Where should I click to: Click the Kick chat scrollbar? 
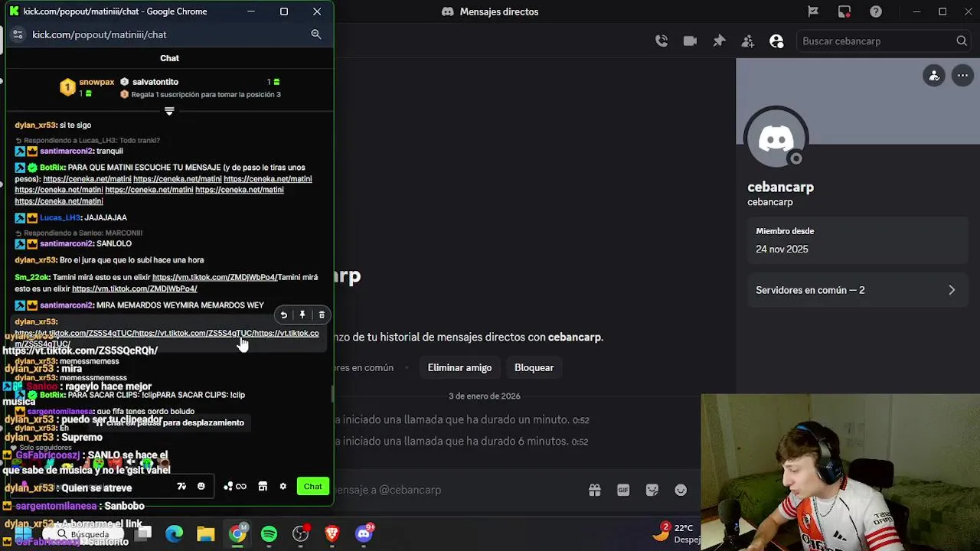(332, 394)
